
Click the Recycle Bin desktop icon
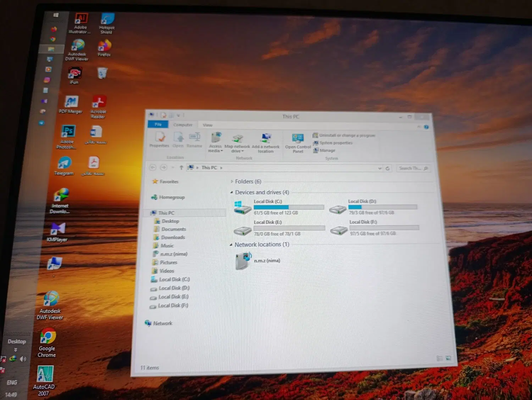(102, 73)
